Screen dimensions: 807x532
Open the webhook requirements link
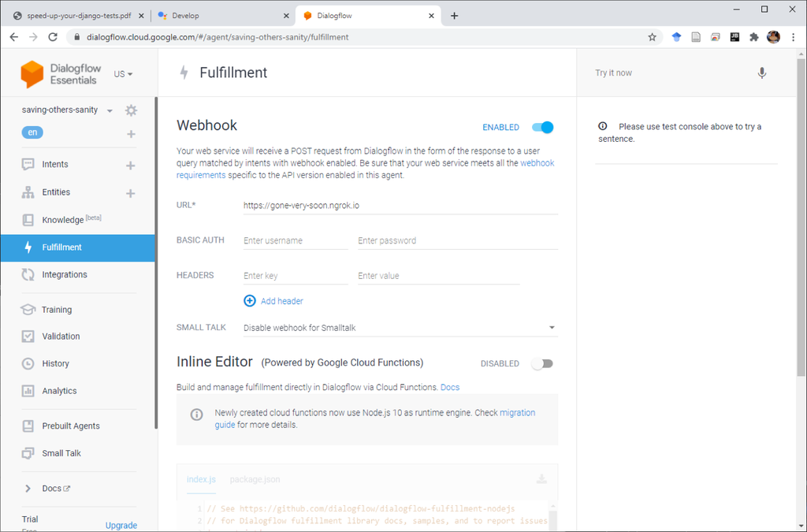(x=366, y=169)
